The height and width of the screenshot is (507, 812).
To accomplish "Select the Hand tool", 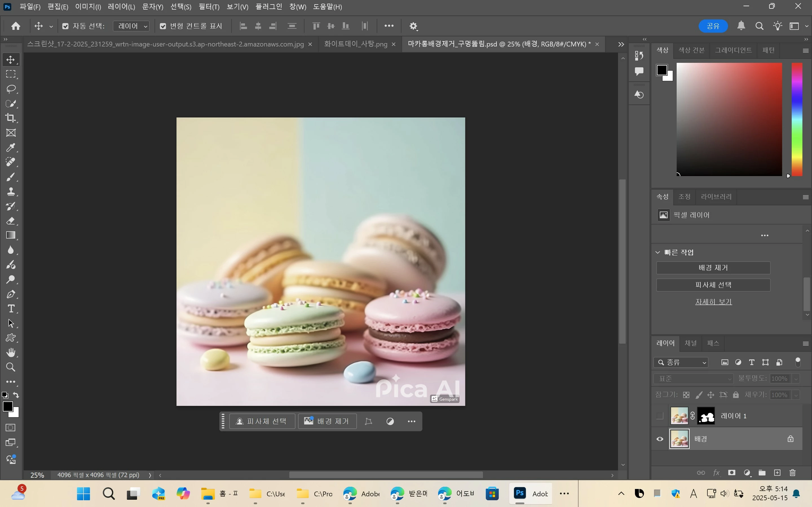I will 11,352.
